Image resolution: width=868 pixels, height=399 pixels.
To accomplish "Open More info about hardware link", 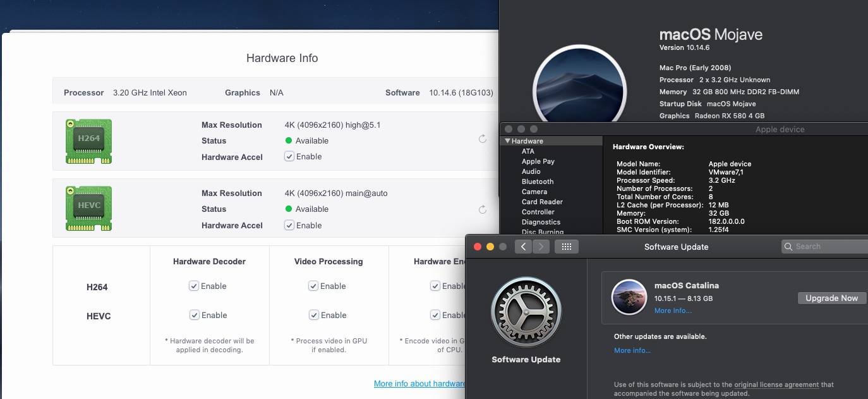I will 420,383.
